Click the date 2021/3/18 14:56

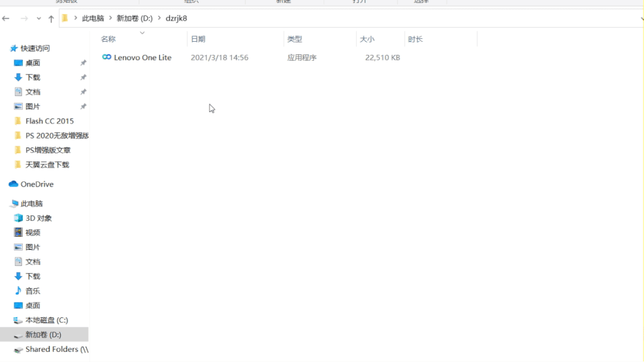[x=219, y=57]
